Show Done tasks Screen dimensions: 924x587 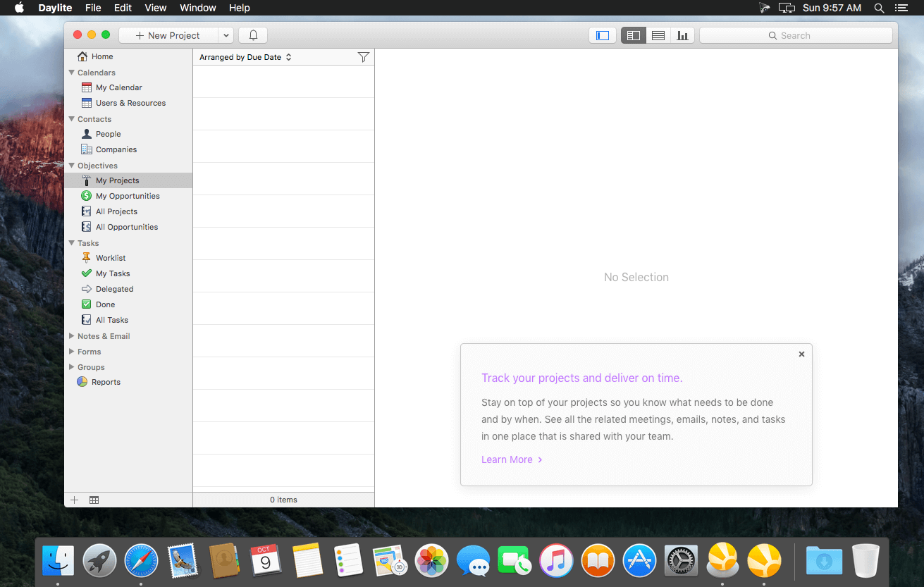click(99, 304)
